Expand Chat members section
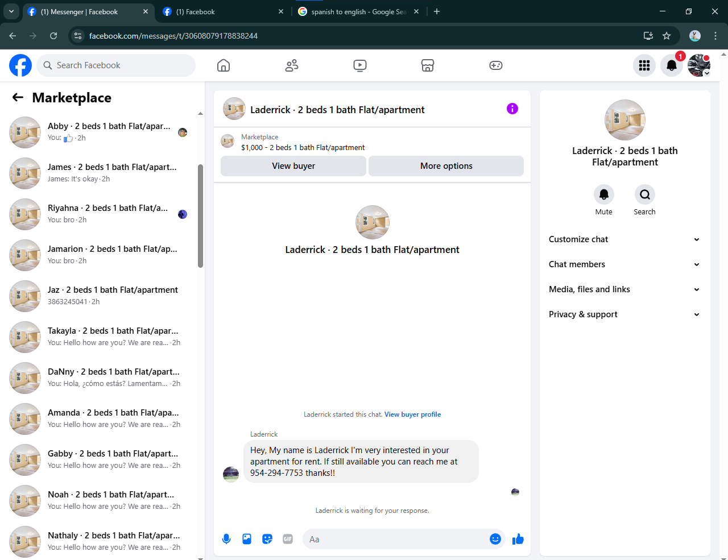The image size is (728, 560). (624, 264)
